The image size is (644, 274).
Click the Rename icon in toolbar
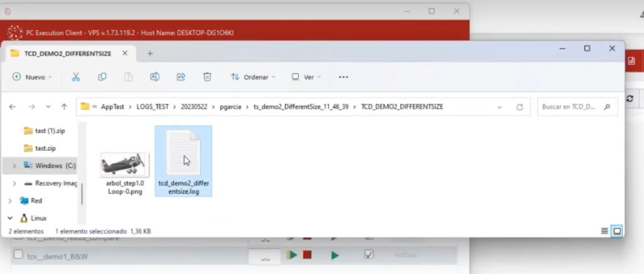tap(154, 77)
